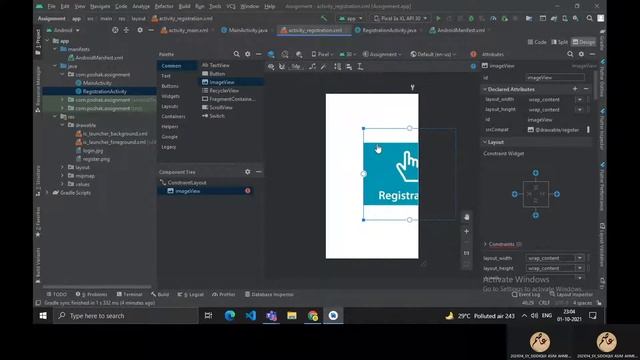The height and width of the screenshot is (360, 640).
Task: Expand the layout folder in the project tree
Action: [62, 167]
